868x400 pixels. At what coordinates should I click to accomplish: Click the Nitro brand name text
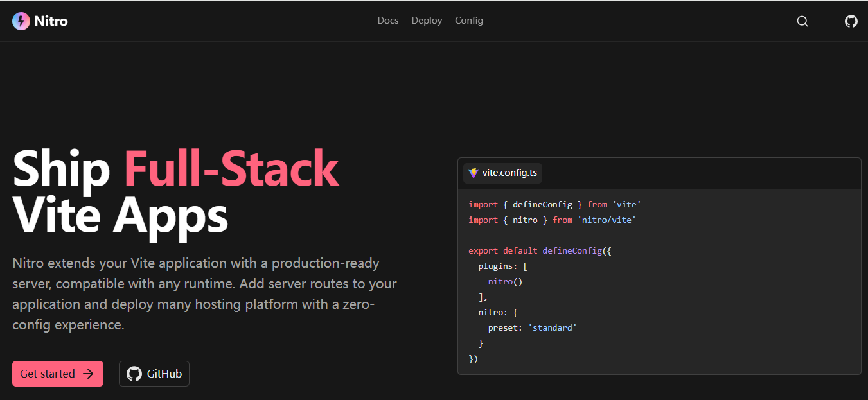51,21
